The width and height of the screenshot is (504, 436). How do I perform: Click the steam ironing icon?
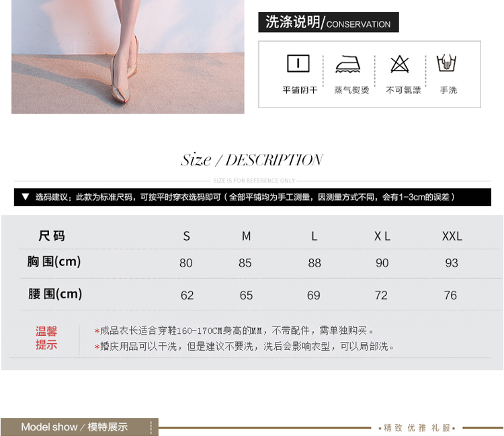348,64
